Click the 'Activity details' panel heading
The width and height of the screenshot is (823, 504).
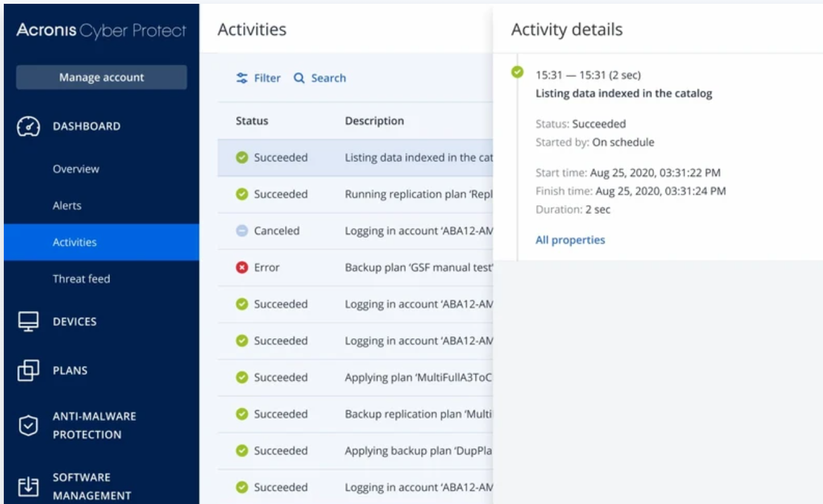coord(567,30)
